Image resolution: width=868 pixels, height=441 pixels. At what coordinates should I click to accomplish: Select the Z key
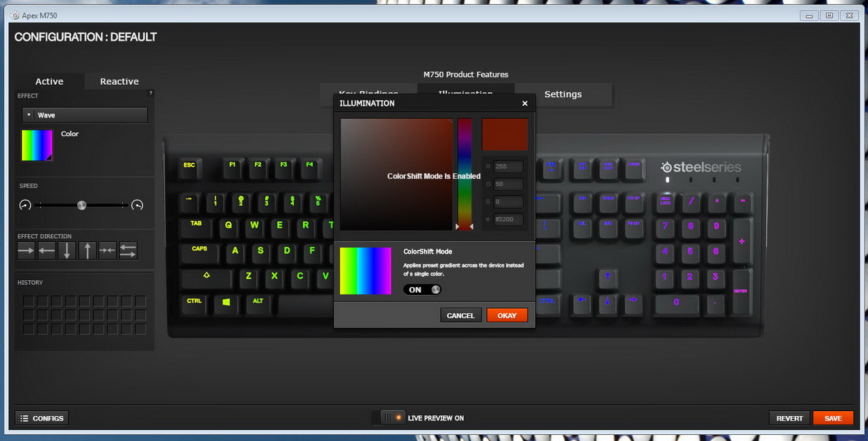pos(249,277)
